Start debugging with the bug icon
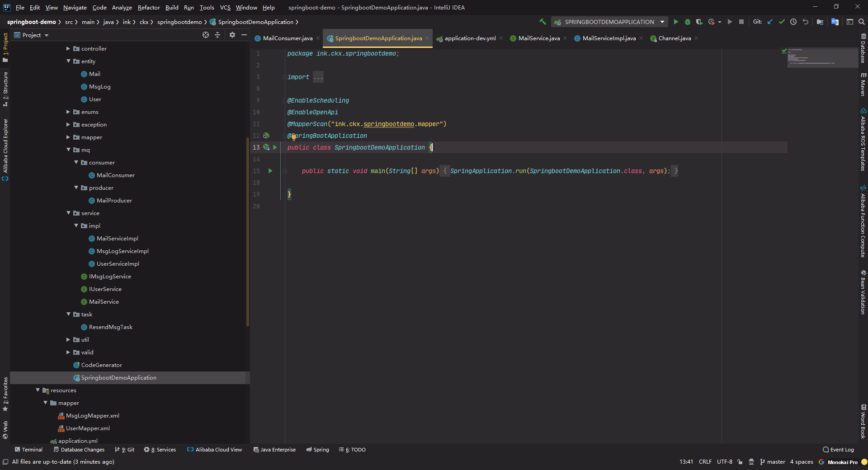 (x=688, y=22)
